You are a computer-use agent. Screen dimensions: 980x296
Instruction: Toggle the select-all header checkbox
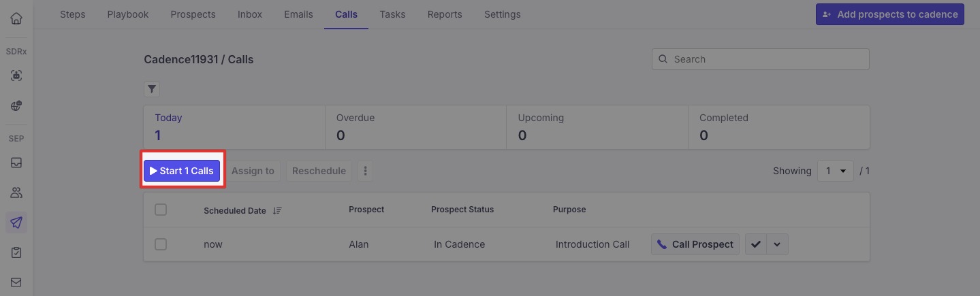(x=161, y=210)
